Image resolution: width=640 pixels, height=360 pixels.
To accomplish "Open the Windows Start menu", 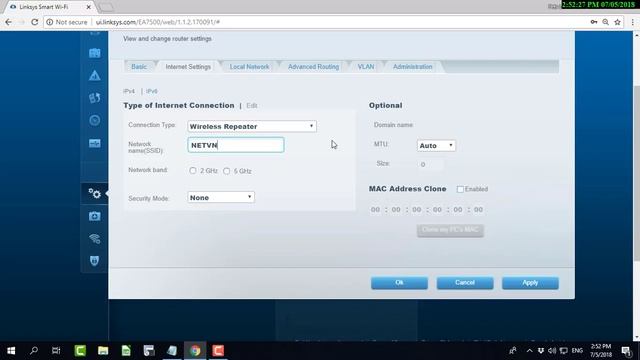I will (11, 351).
